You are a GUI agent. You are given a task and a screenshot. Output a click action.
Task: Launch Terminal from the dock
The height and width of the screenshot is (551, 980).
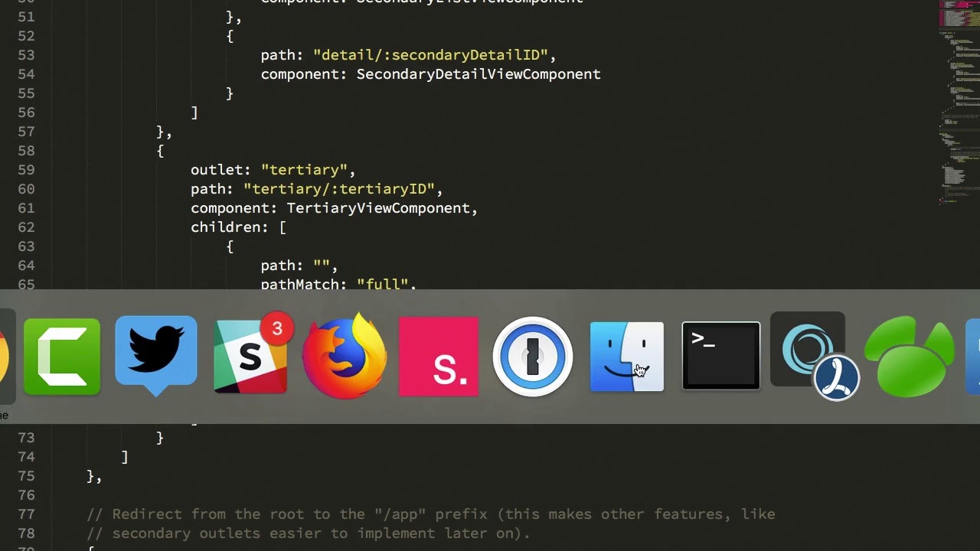coord(721,356)
